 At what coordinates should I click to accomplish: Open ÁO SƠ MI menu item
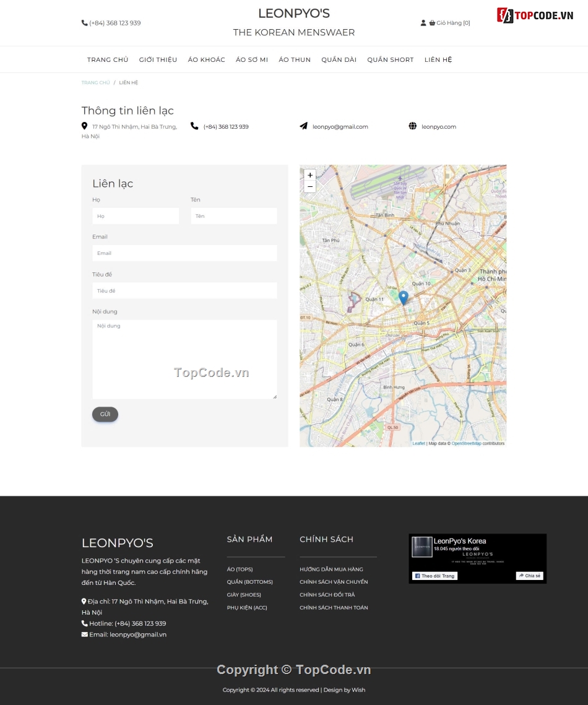tap(252, 59)
